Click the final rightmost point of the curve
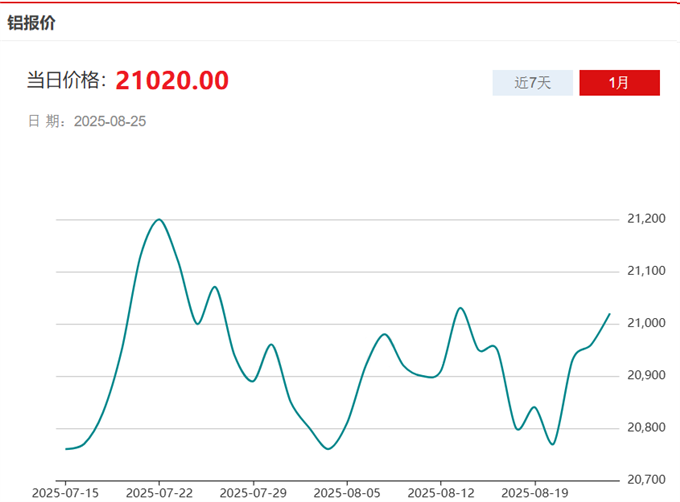The height and width of the screenshot is (502, 680). pyautogui.click(x=610, y=314)
